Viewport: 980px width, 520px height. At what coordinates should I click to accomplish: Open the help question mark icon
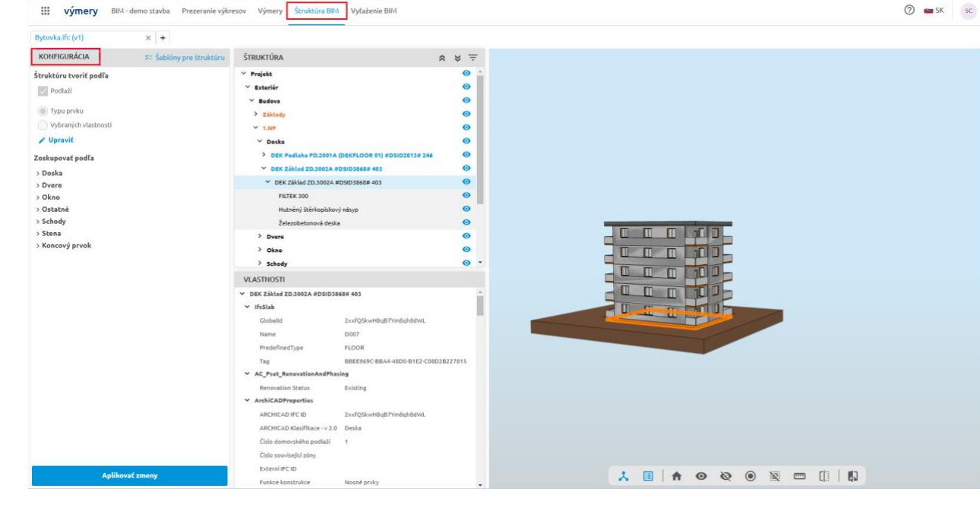click(x=909, y=11)
